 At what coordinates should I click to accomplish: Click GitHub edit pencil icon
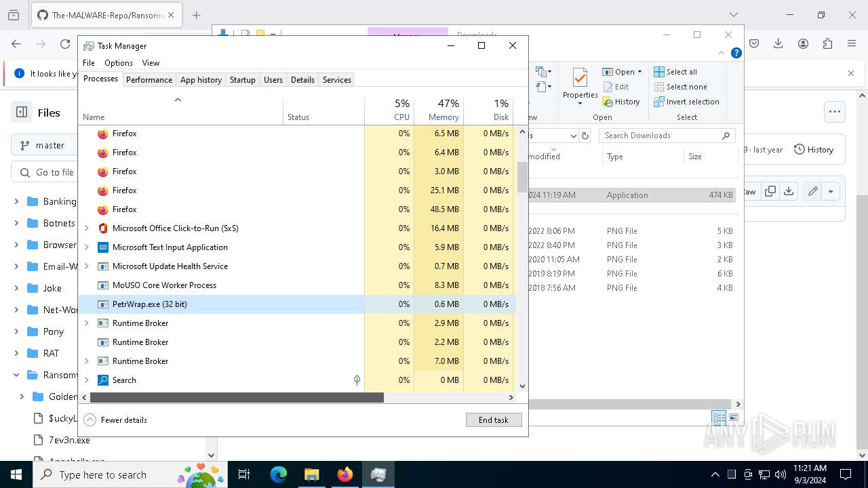(x=812, y=192)
